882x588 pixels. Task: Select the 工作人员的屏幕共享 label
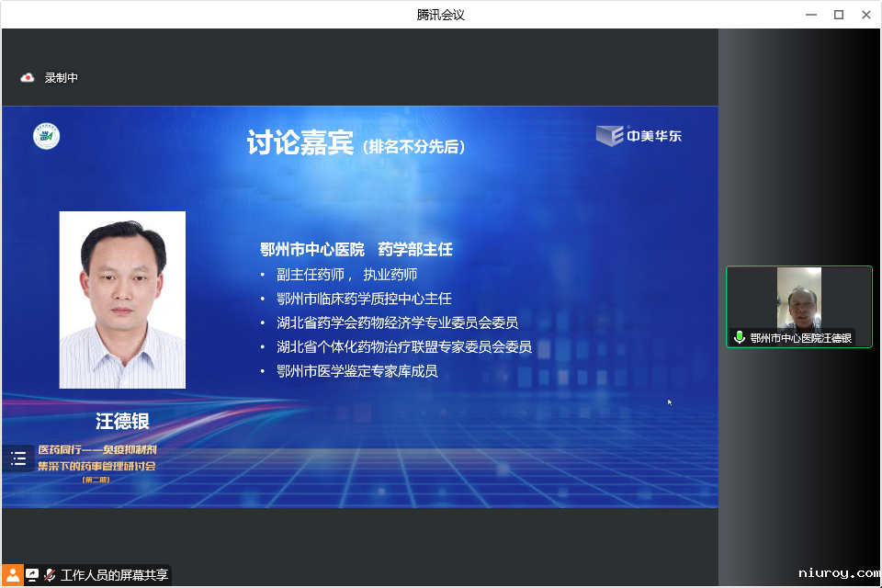click(x=114, y=575)
